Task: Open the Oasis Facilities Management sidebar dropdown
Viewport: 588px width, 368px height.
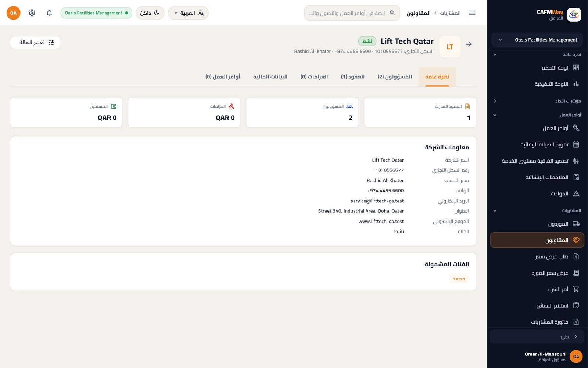Action: click(x=537, y=40)
